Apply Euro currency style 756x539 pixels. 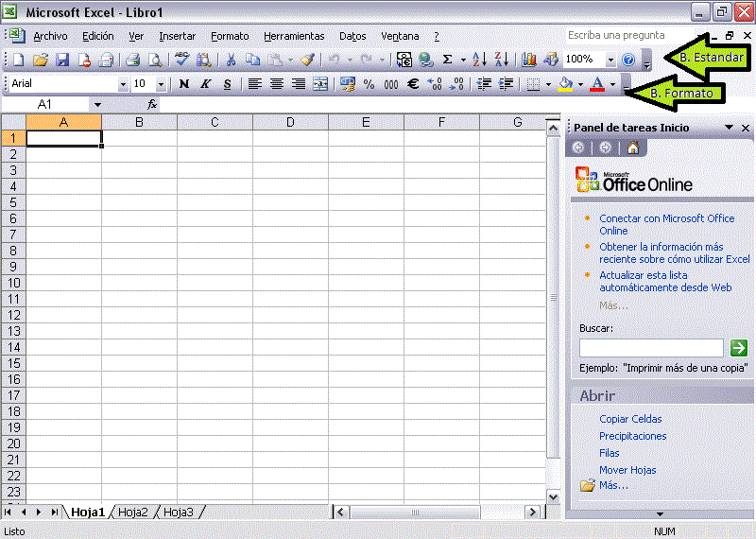click(413, 84)
